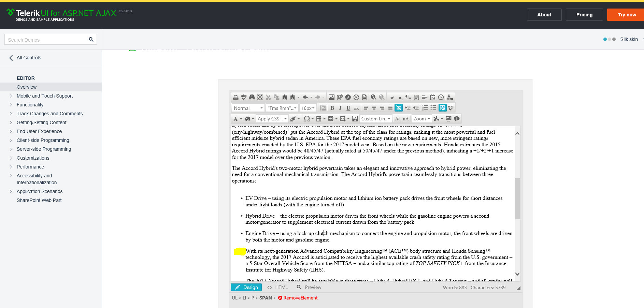Open the font foreground color picker

(x=237, y=119)
